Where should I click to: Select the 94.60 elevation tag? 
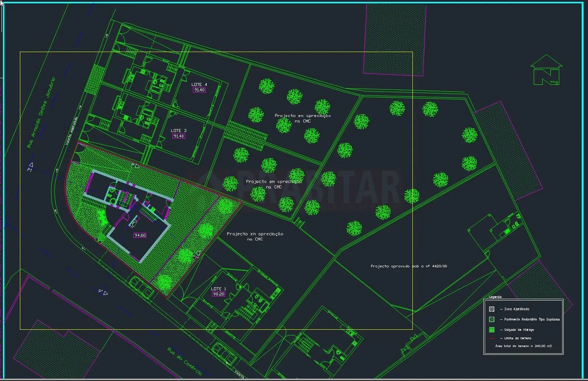click(140, 235)
